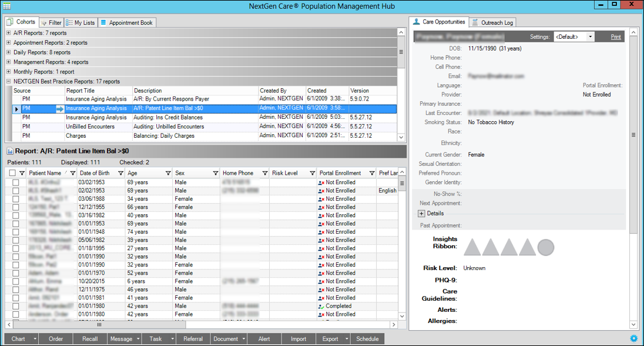Viewport: 644px width, 346px height.
Task: Click the patient grid horizontal scrollbar thumb
Action: pyautogui.click(x=99, y=325)
